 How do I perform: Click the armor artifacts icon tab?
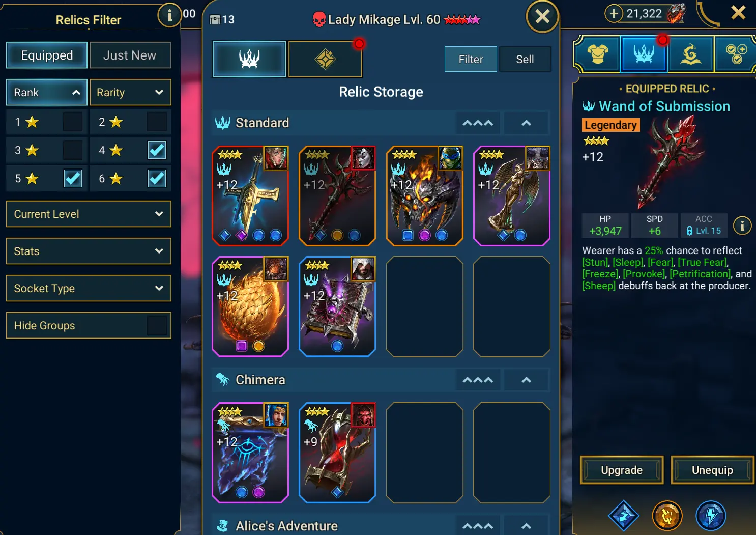coord(597,53)
